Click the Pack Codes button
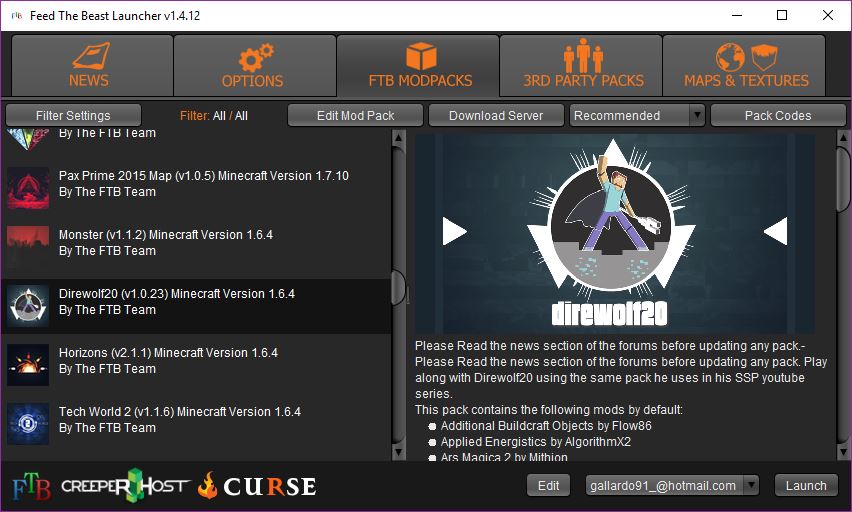 click(778, 115)
